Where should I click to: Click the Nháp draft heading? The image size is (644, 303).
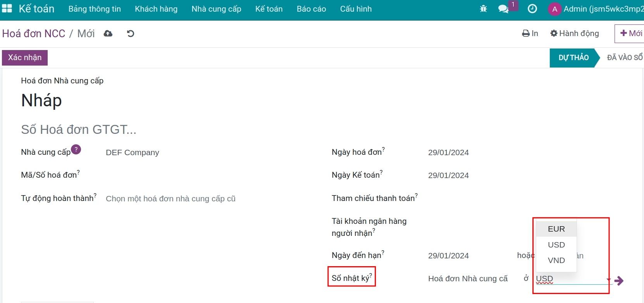pyautogui.click(x=41, y=101)
